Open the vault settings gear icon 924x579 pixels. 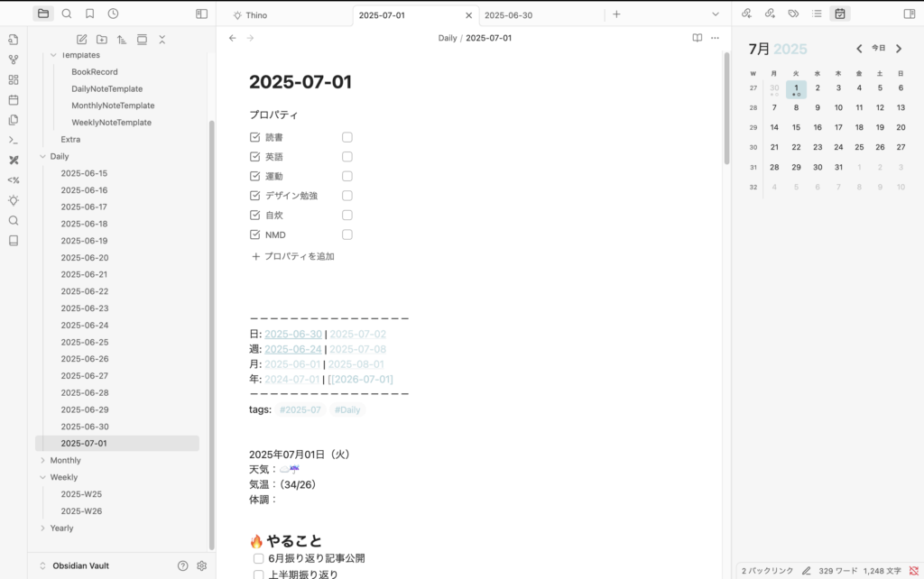coord(202,565)
